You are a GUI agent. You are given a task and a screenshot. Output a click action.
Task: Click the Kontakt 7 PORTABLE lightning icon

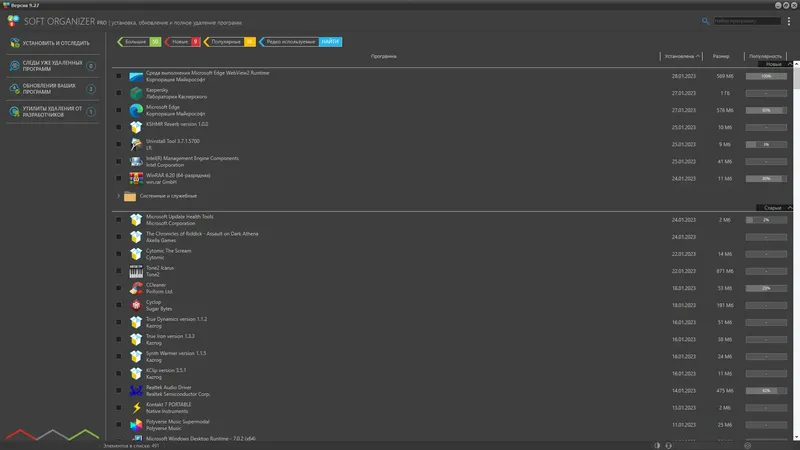(x=136, y=408)
